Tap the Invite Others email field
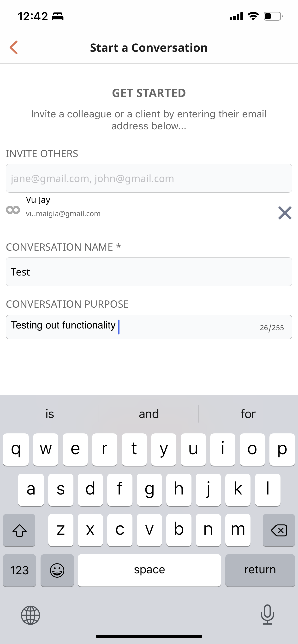The width and height of the screenshot is (298, 644). [149, 178]
